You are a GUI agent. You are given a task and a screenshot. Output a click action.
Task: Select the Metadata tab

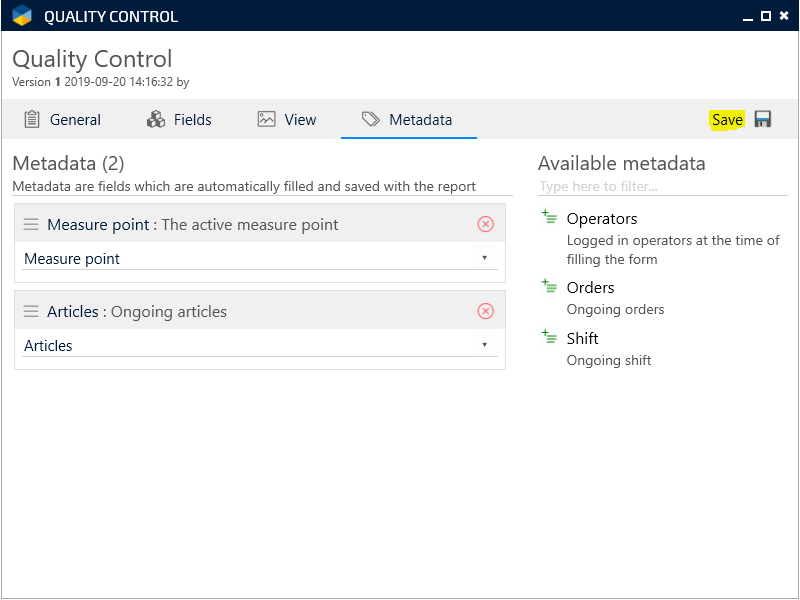tap(408, 120)
